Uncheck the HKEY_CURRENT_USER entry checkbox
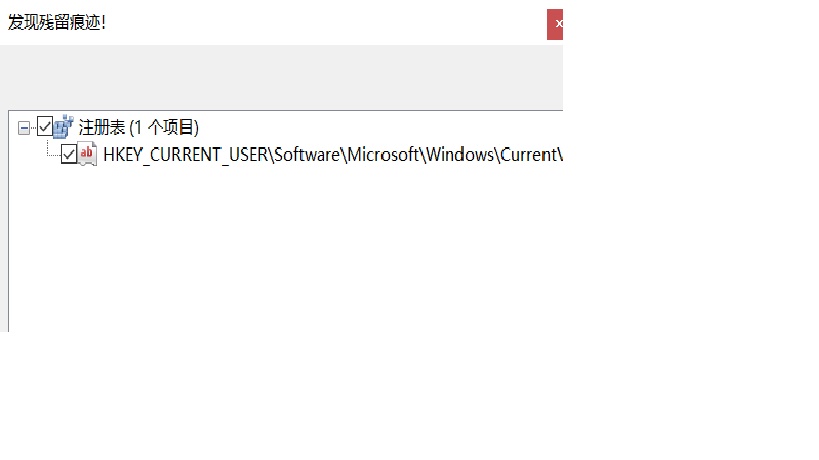 coord(69,154)
